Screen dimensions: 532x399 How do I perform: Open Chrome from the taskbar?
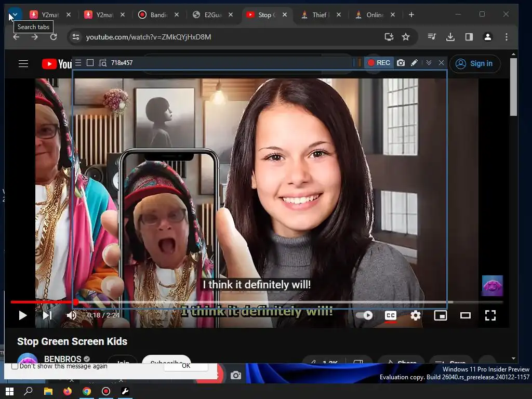pyautogui.click(x=87, y=391)
